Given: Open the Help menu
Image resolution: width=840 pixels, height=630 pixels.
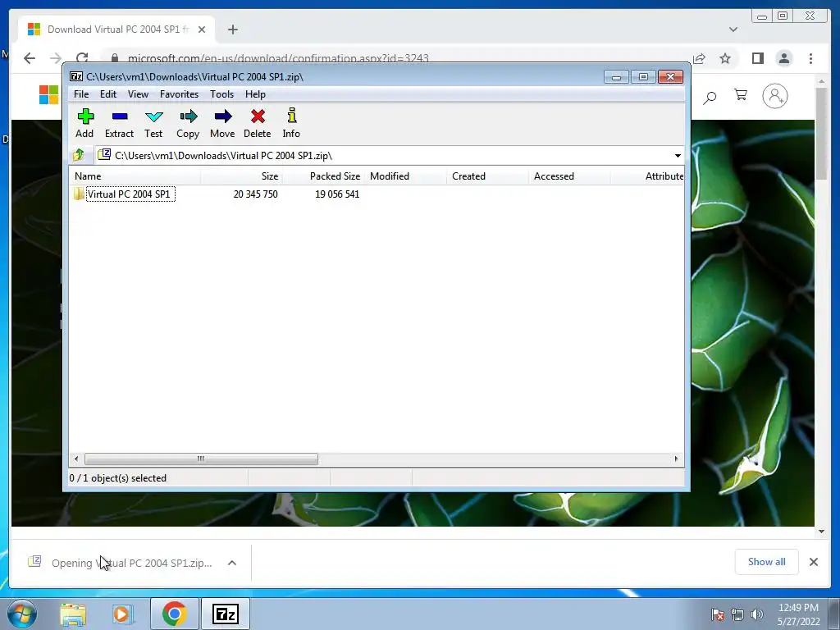Looking at the screenshot, I should point(255,94).
